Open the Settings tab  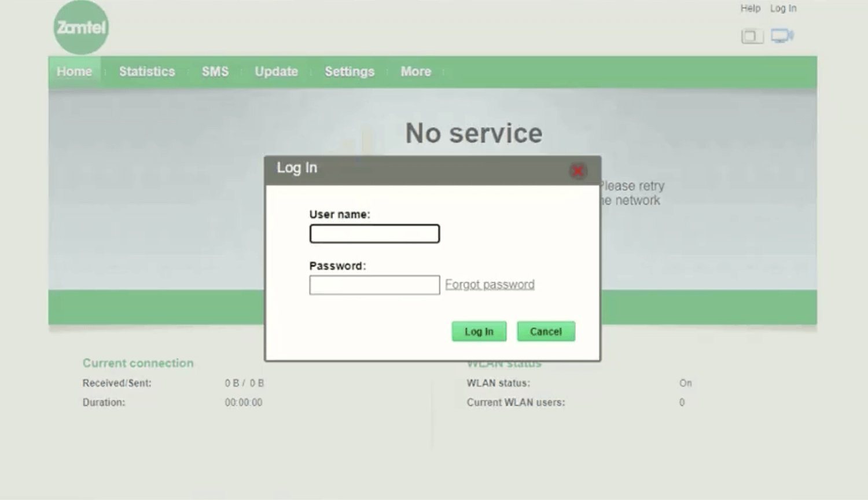(x=349, y=72)
